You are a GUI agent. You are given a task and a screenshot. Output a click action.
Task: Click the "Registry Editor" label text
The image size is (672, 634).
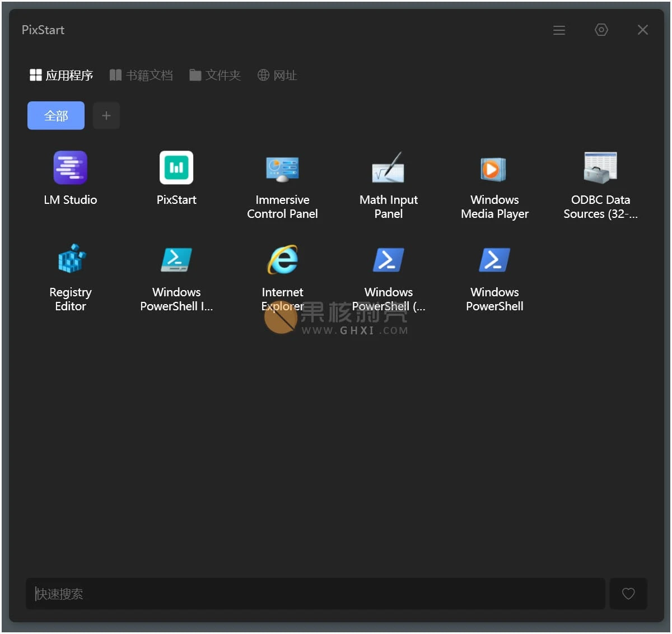(71, 299)
